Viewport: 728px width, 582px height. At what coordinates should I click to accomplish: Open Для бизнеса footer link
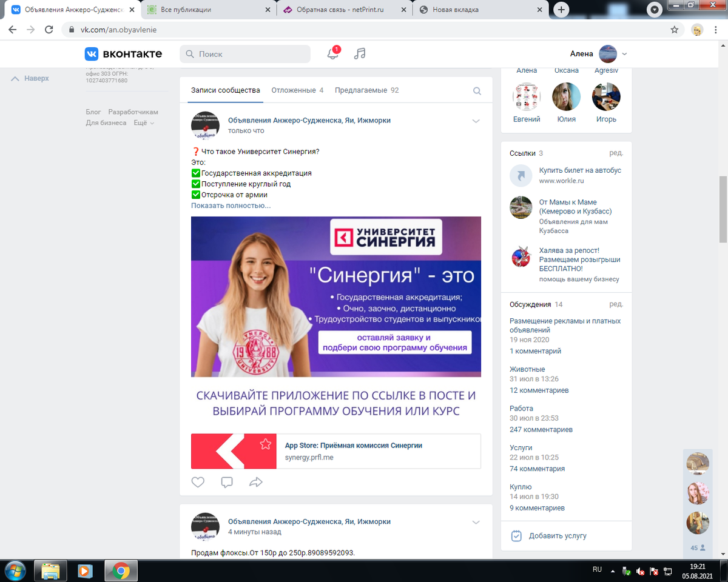[x=106, y=123]
